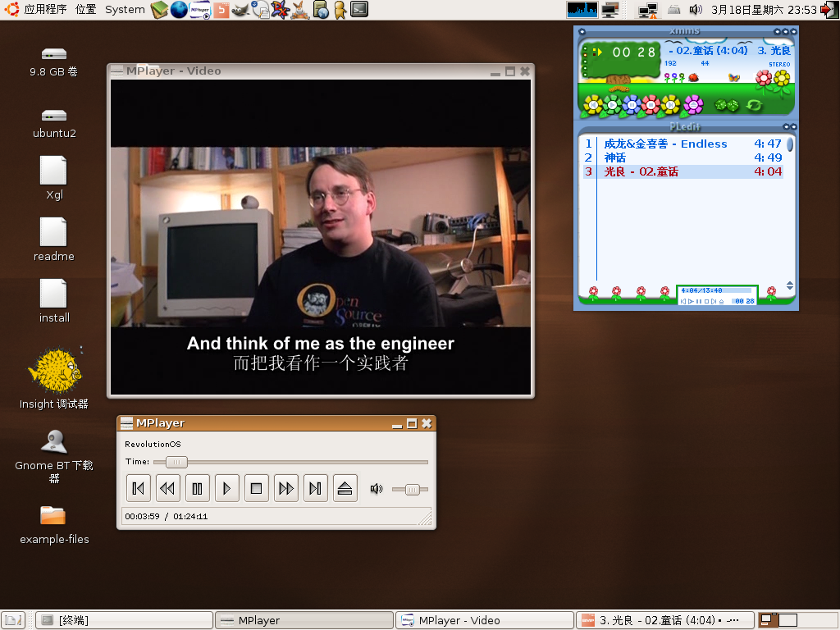The image size is (840, 630).
Task: Click the MPlayer fast forward button
Action: 285,488
